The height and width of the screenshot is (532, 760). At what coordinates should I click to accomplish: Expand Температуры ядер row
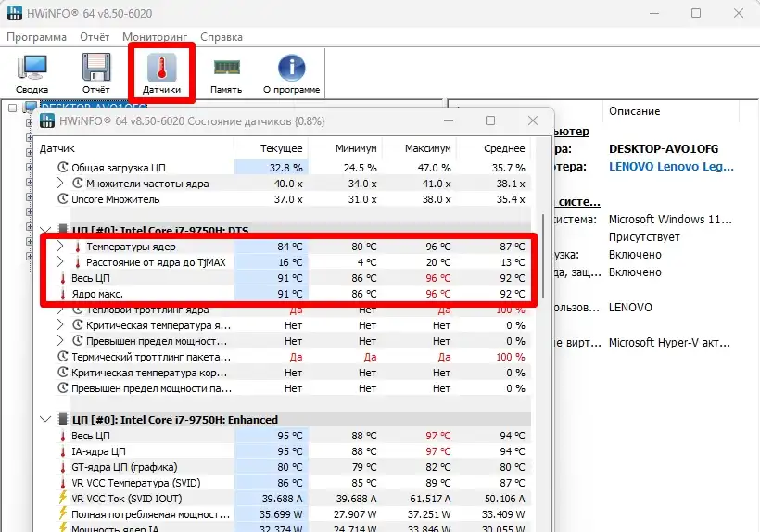tap(60, 247)
